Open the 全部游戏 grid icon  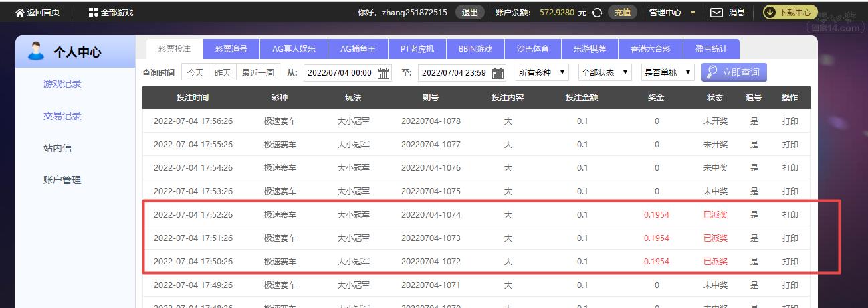tap(93, 13)
